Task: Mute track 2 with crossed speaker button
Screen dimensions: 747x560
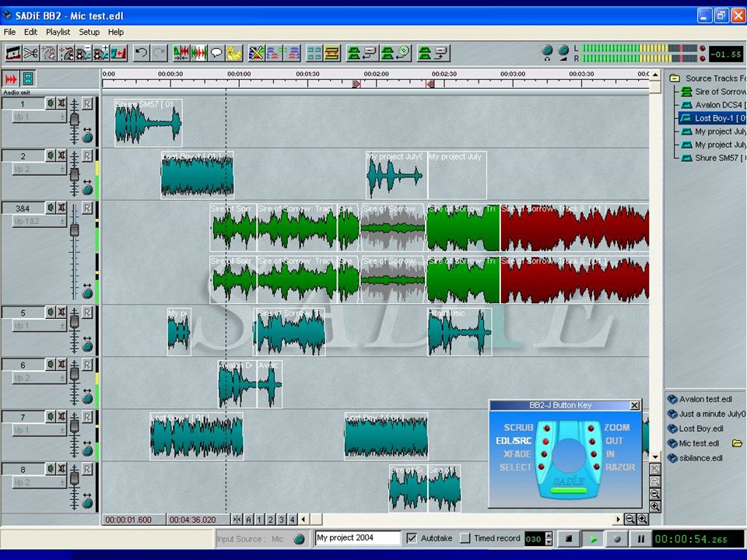Action: tap(62, 156)
